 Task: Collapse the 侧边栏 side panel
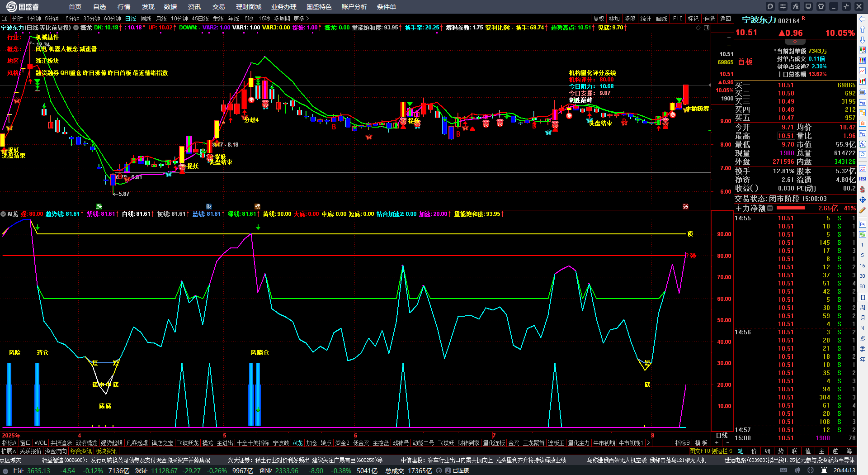coord(722,451)
